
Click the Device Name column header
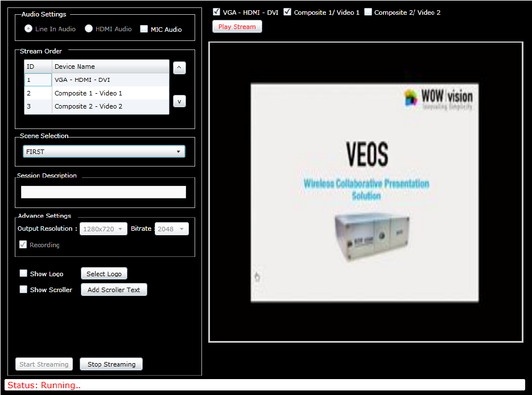110,66
